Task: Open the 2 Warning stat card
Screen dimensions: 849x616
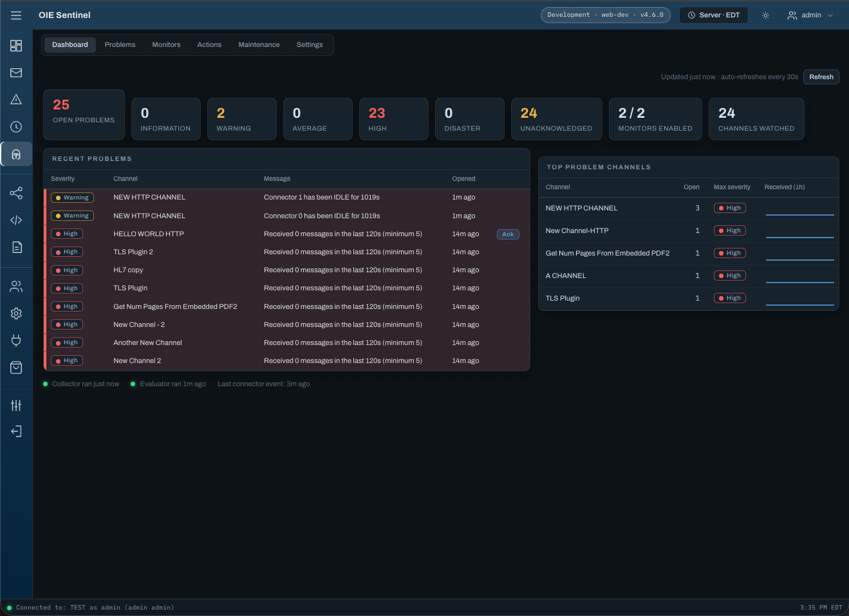Action: (242, 119)
